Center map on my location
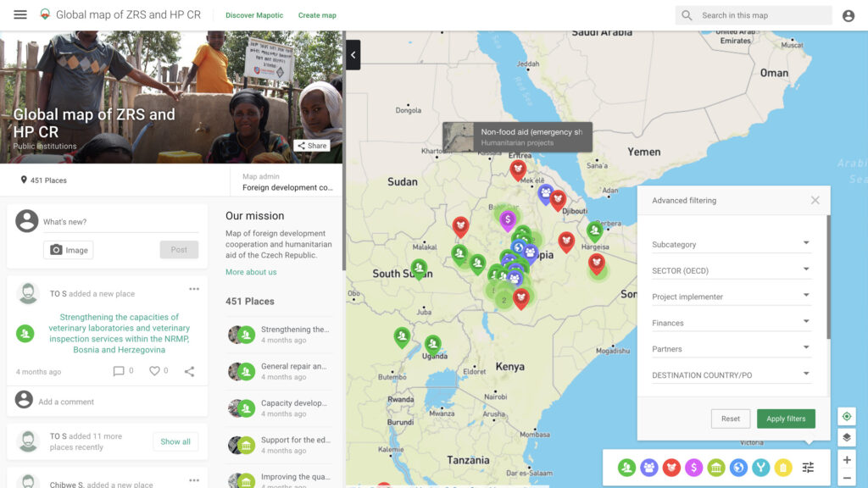 (847, 416)
